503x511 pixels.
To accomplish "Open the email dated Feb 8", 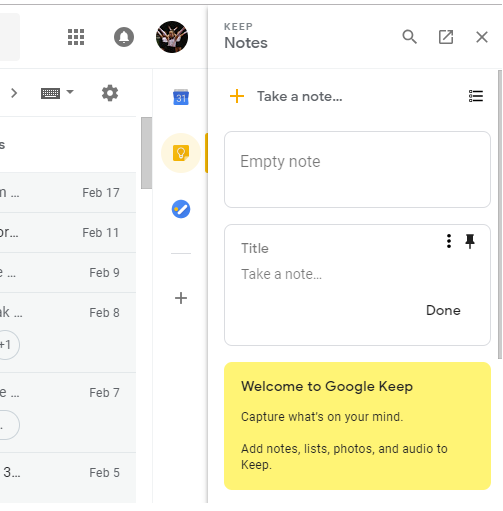I will coord(68,332).
